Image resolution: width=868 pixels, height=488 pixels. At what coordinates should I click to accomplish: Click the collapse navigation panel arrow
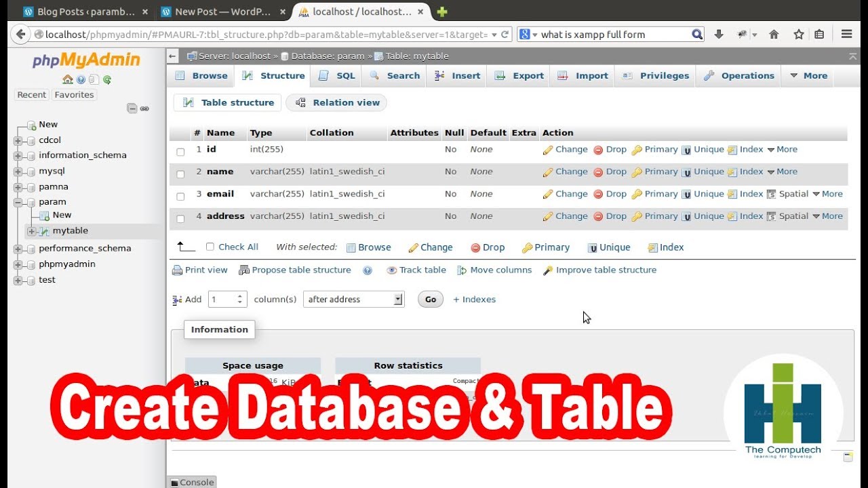point(173,56)
